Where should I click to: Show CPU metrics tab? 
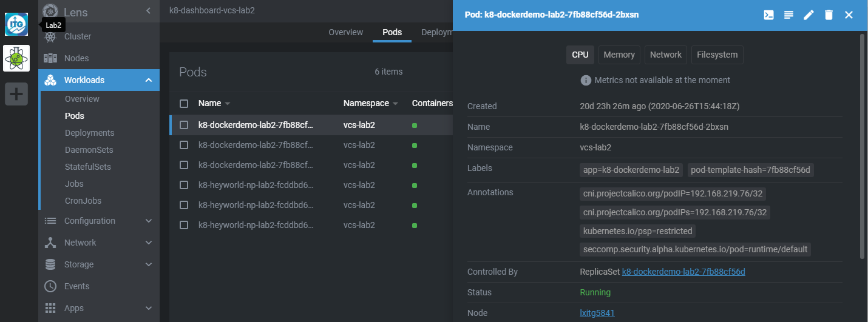pyautogui.click(x=580, y=55)
